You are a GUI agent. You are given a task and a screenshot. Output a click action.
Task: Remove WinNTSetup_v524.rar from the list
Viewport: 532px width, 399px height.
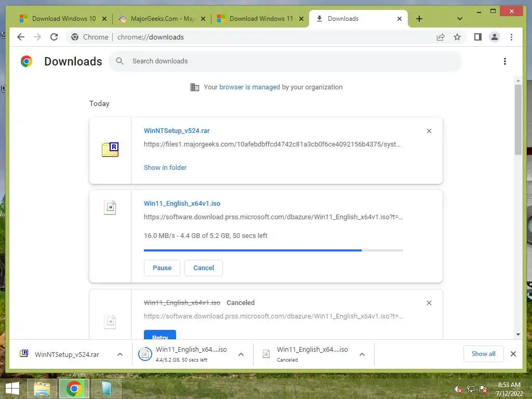click(429, 131)
